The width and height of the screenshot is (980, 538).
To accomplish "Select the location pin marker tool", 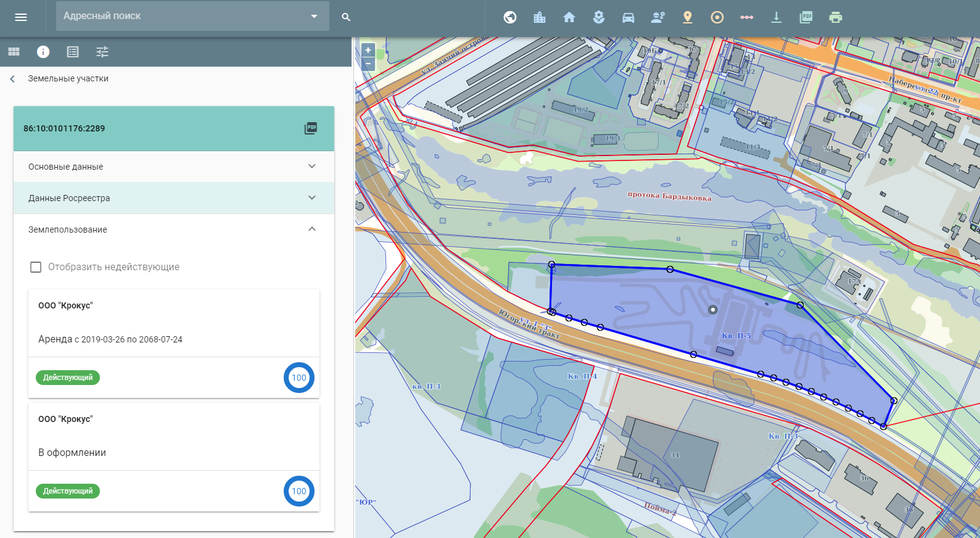I will coord(688,17).
